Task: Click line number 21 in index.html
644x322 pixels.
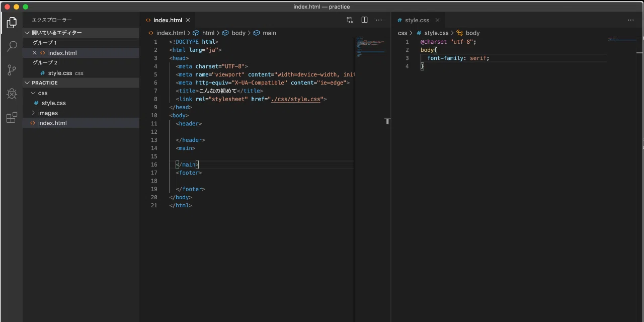Action: (x=154, y=205)
